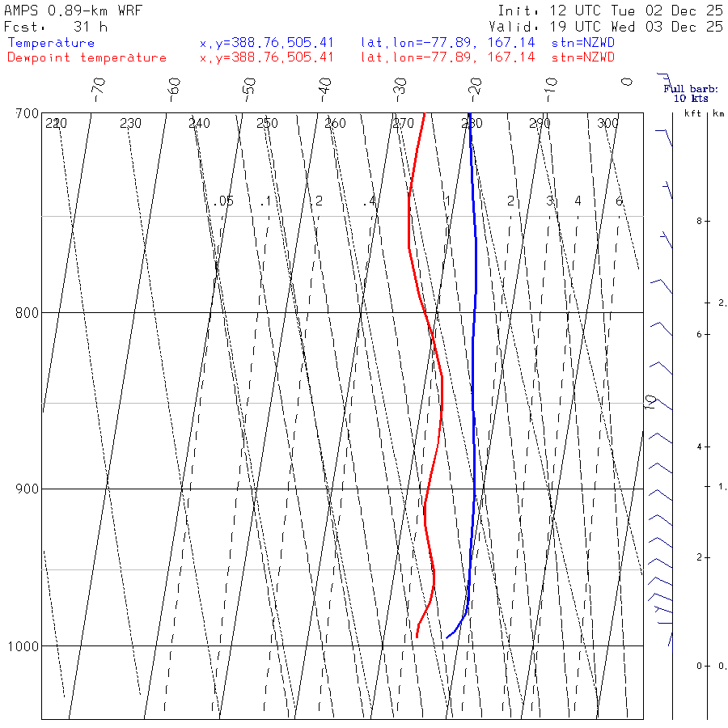
Task: Click the "800" pressure level label
Action: [27, 313]
